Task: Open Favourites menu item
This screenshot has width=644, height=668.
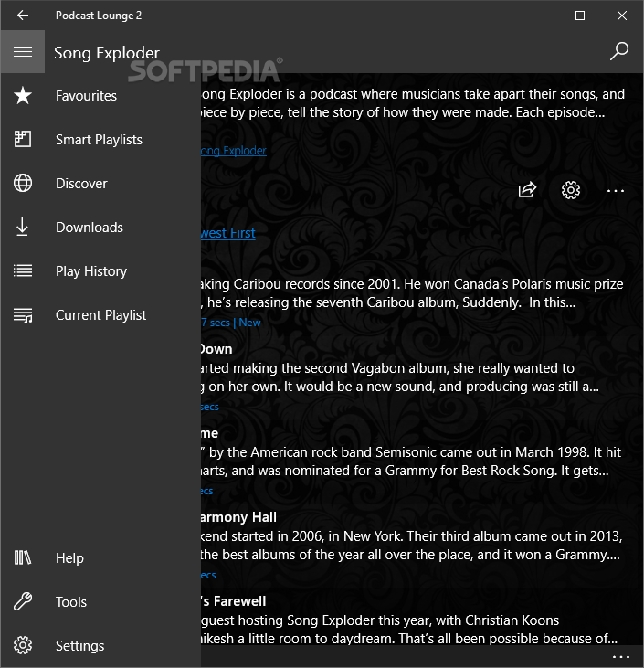Action: tap(101, 95)
